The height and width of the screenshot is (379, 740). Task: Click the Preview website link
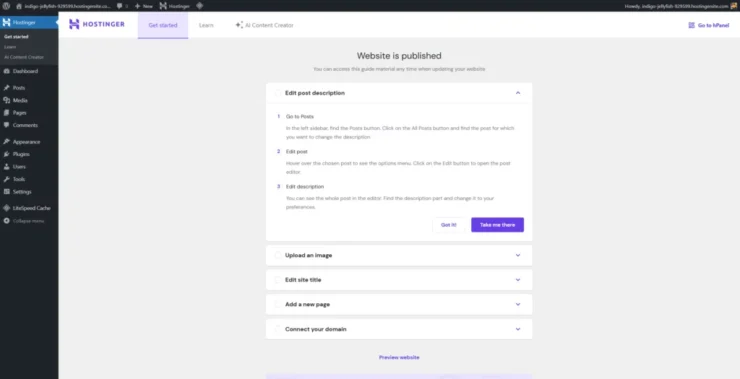tap(399, 357)
